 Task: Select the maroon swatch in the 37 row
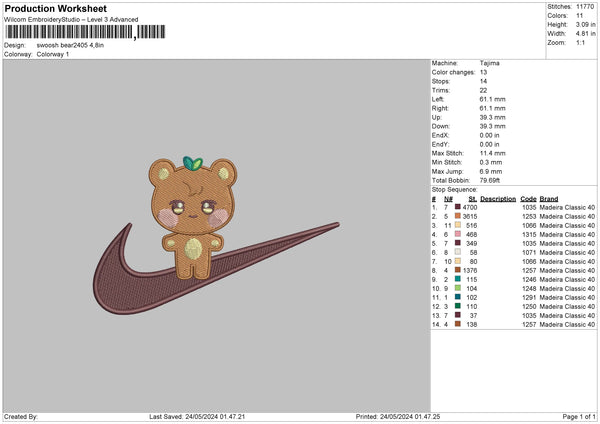457,315
